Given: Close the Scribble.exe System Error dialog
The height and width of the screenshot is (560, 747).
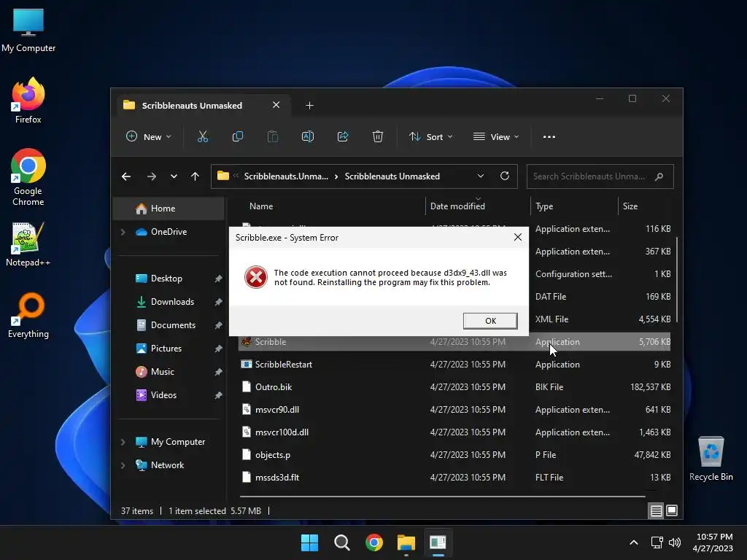Looking at the screenshot, I should point(518,237).
